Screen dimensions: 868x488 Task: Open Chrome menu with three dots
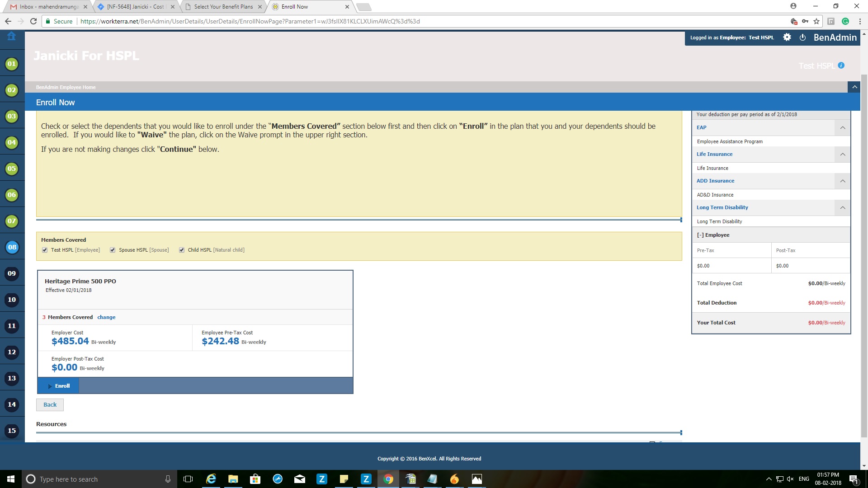coord(860,21)
